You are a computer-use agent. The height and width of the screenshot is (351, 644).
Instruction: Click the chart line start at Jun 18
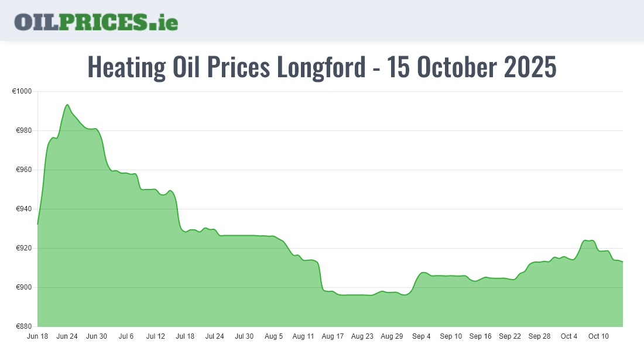(38, 224)
